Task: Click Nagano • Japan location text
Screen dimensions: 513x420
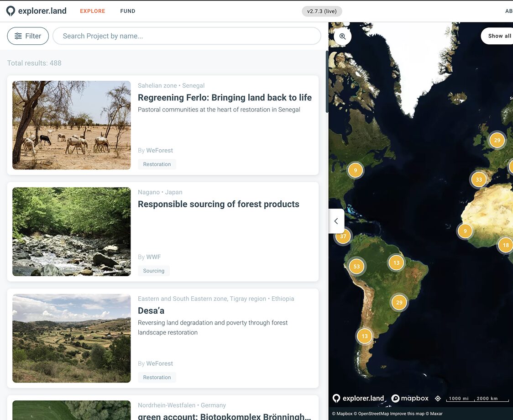Action: [x=160, y=192]
